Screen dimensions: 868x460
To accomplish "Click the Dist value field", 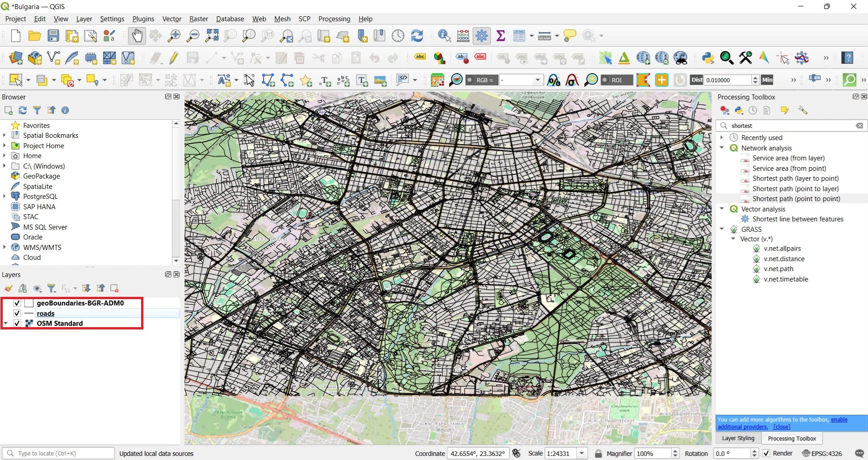I will pos(727,80).
